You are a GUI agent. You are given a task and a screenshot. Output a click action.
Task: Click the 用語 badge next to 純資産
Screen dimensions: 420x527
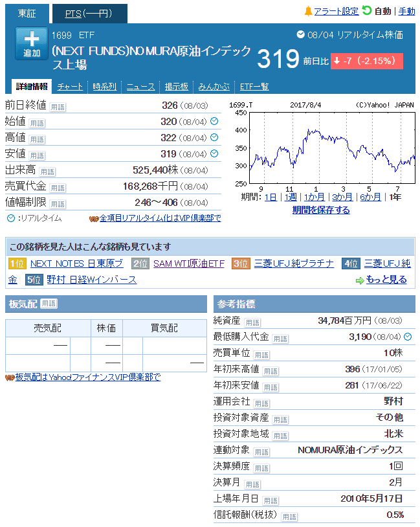pyautogui.click(x=252, y=322)
